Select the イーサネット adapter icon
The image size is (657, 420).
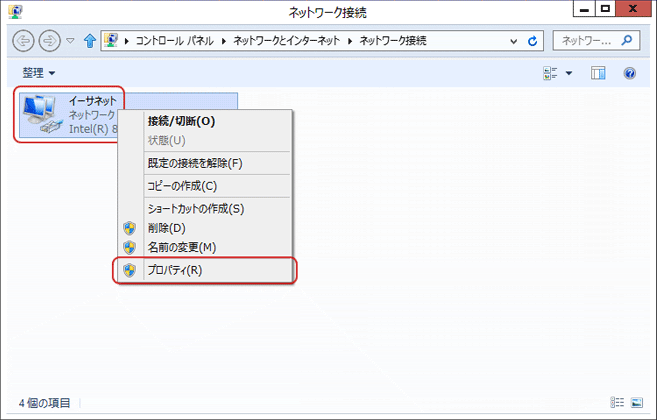coord(41,114)
